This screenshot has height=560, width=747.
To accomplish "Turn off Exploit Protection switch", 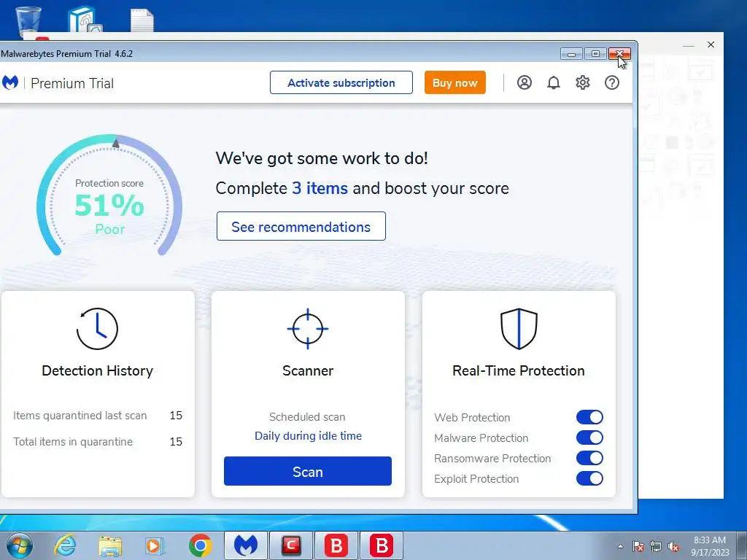I will 589,478.
